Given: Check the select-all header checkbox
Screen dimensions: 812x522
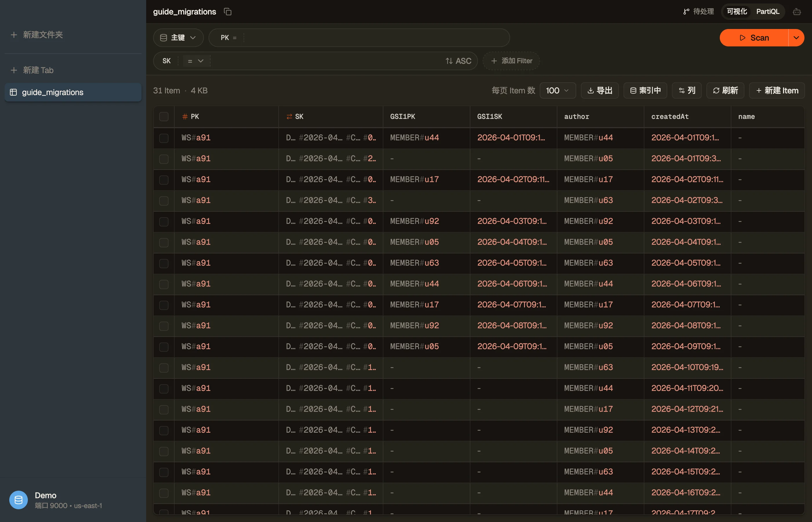Looking at the screenshot, I should tap(164, 117).
